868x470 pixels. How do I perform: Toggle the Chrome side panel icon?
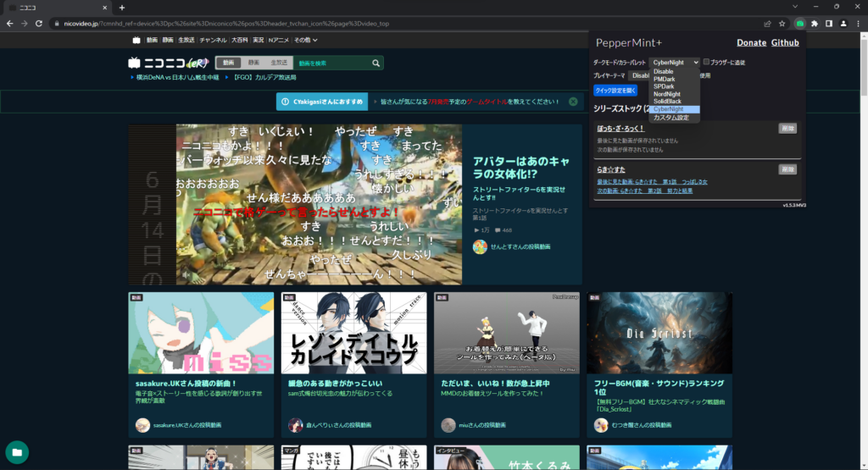click(829, 24)
